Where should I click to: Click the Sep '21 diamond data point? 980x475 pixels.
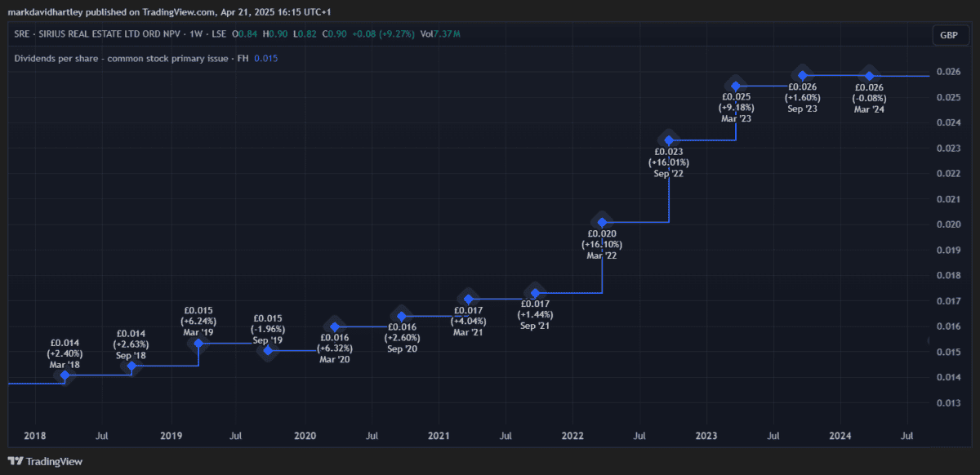(536, 293)
